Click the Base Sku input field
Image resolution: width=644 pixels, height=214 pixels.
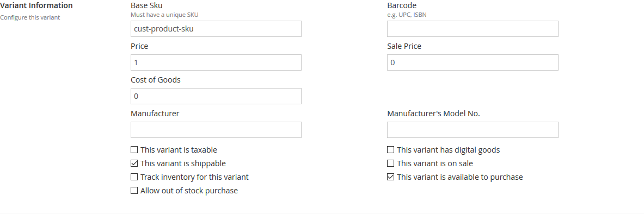[x=216, y=29]
